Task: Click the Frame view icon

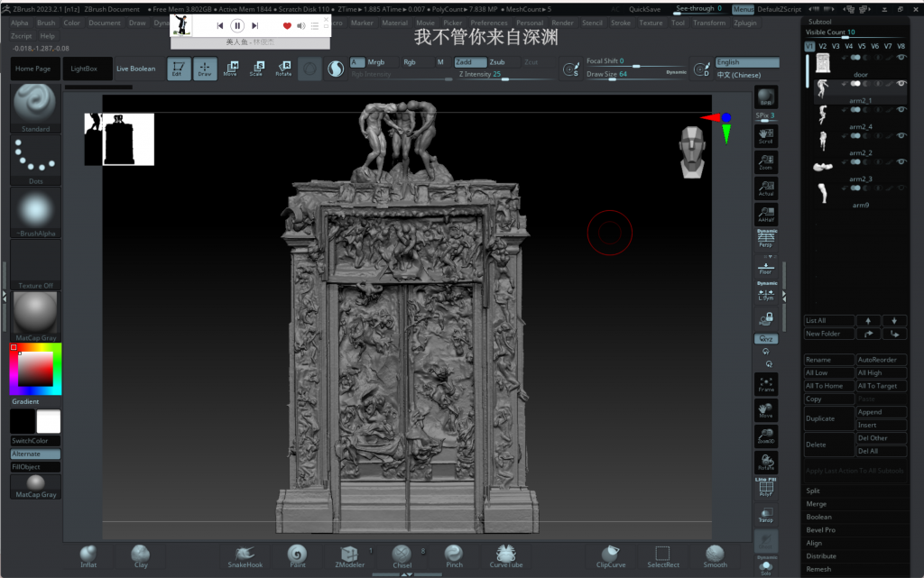Action: (x=766, y=385)
